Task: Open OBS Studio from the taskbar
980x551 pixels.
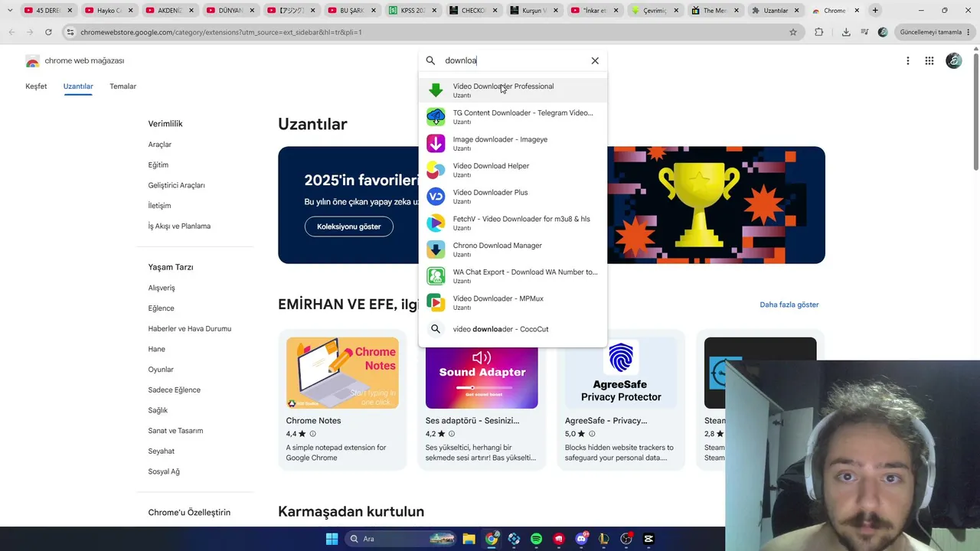Action: (x=626, y=539)
